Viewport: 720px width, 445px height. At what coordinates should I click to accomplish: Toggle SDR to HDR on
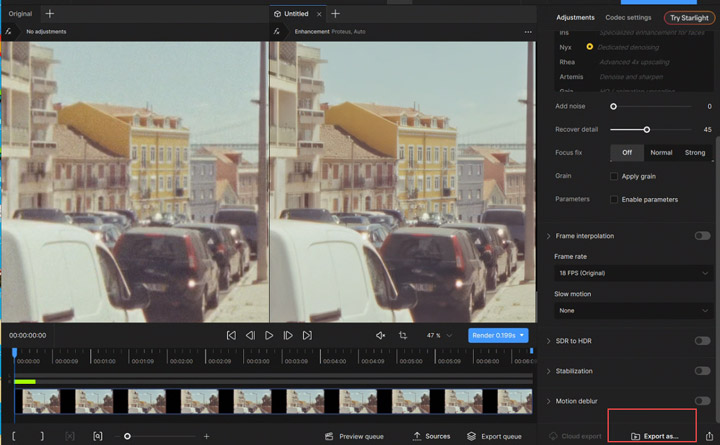coord(702,341)
